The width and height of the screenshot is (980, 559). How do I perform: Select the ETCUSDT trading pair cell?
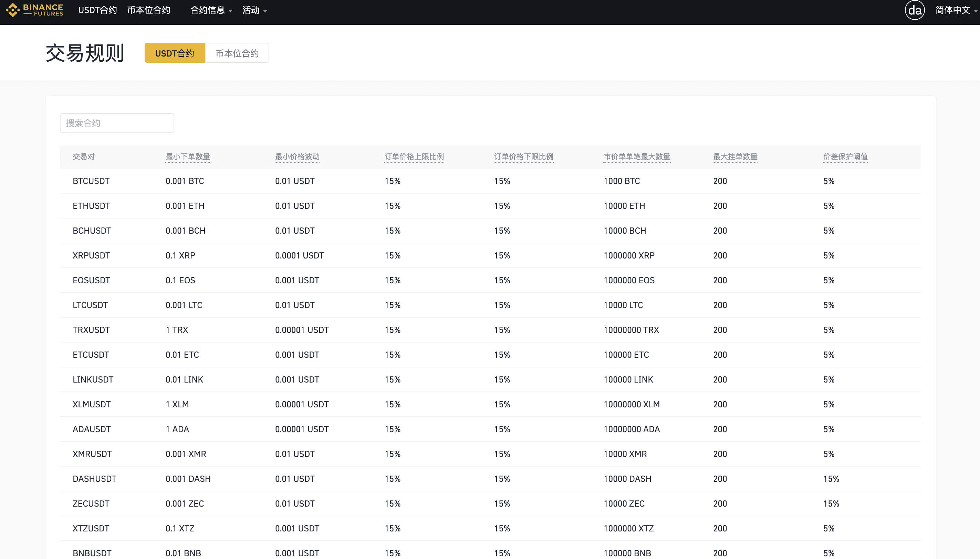(x=91, y=355)
